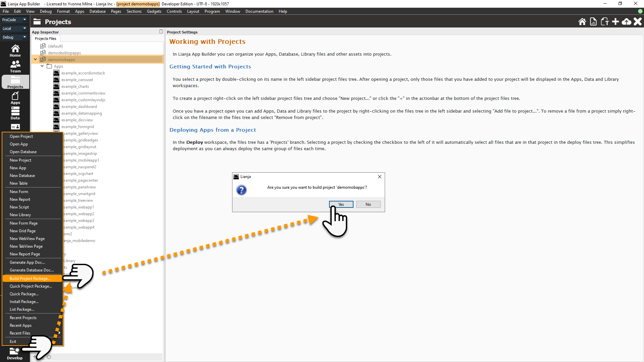Image resolution: width=644 pixels, height=362 pixels.
Task: Click No in the Lianja dialog
Action: 368,204
